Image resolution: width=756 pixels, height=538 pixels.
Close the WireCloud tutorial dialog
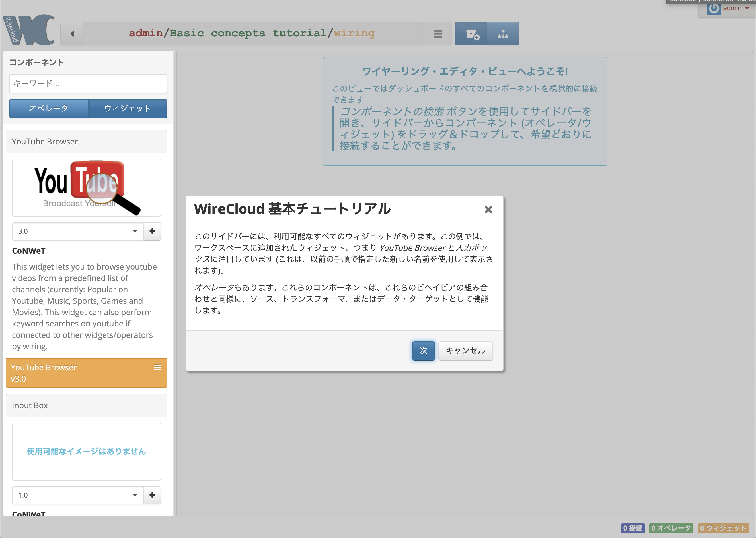488,210
